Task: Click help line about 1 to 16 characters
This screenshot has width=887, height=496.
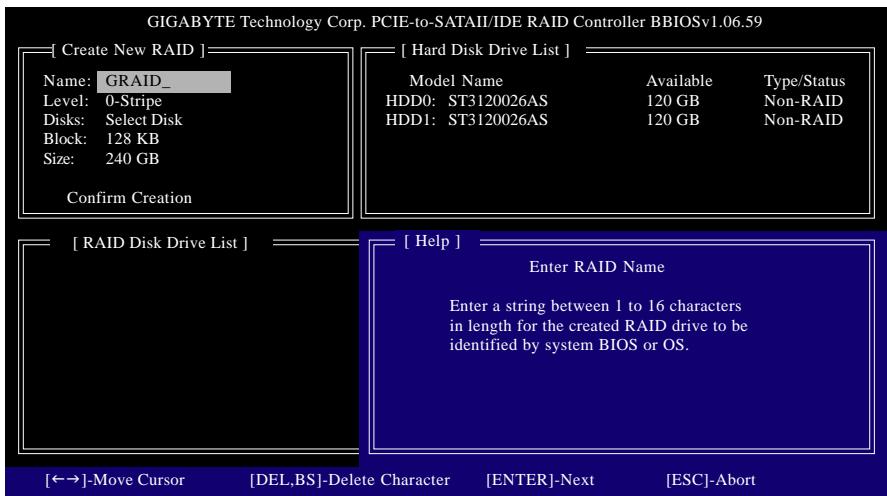Action: coord(595,306)
